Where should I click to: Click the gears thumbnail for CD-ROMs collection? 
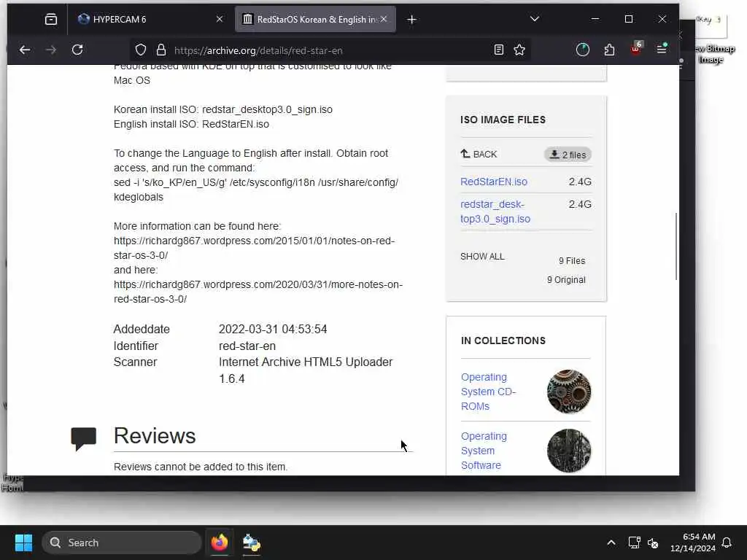(x=569, y=392)
